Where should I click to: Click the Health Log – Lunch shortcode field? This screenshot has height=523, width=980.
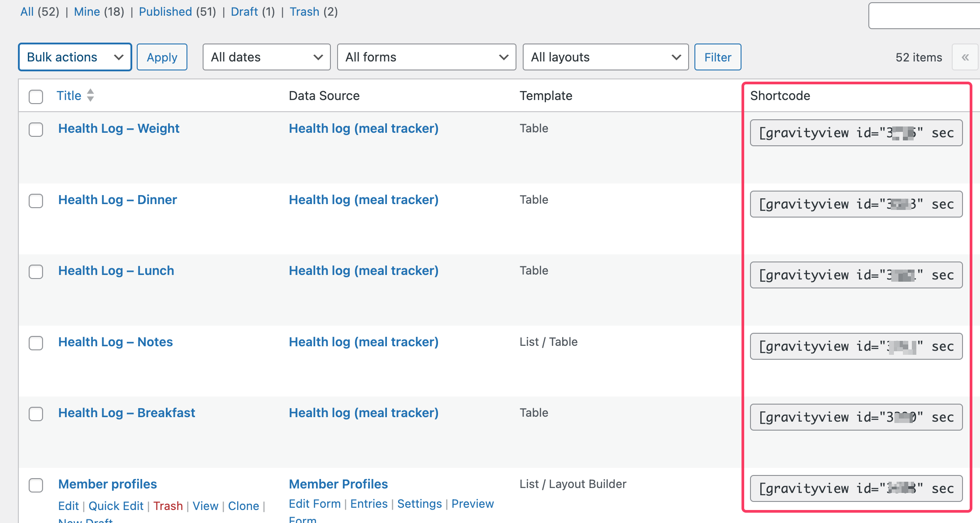click(x=856, y=275)
